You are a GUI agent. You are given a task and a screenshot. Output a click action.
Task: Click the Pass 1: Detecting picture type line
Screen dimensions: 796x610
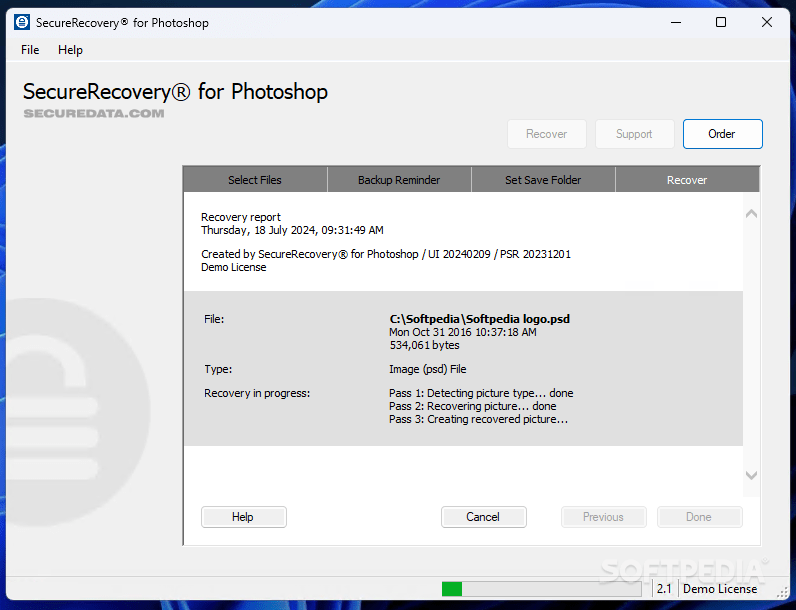(x=481, y=393)
